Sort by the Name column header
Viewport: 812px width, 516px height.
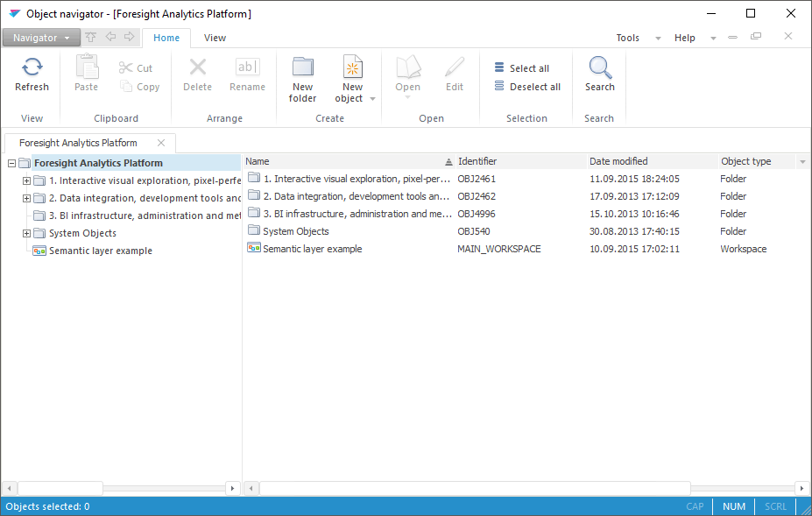pos(349,162)
